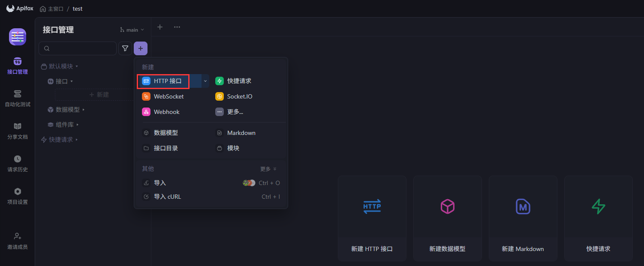Click inside the search input field

77,48
